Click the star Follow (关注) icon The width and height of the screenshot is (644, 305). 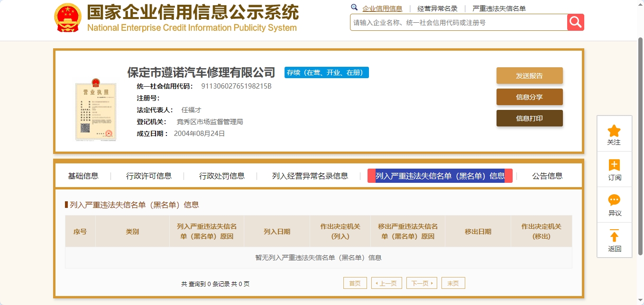pos(614,131)
